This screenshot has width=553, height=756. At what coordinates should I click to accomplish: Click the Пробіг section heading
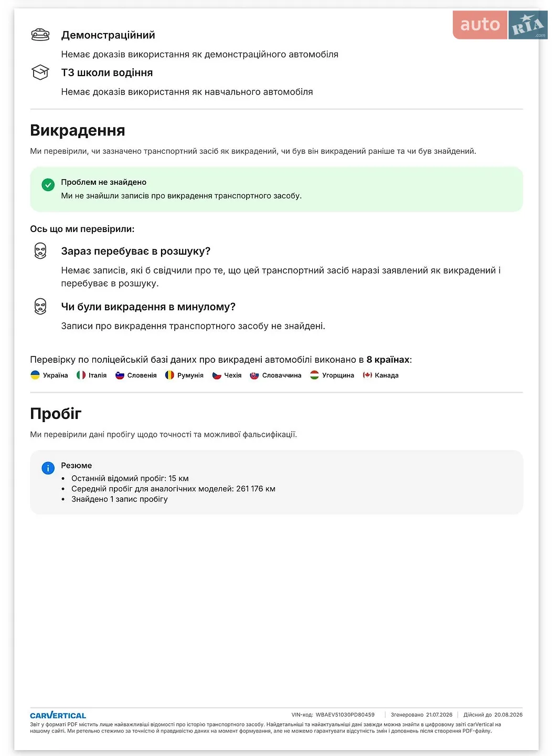point(56,414)
